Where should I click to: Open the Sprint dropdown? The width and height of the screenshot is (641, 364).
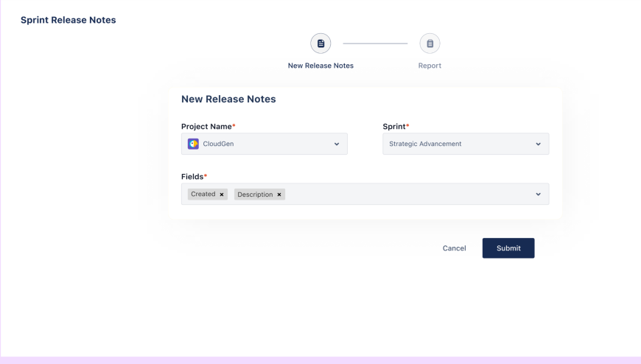(x=466, y=144)
